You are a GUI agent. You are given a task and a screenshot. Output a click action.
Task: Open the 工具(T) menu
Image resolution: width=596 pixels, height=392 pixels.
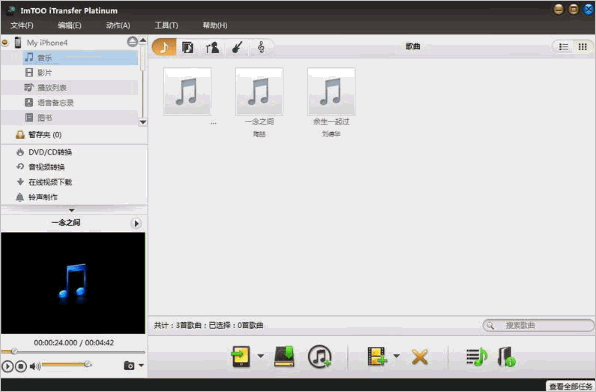(166, 25)
